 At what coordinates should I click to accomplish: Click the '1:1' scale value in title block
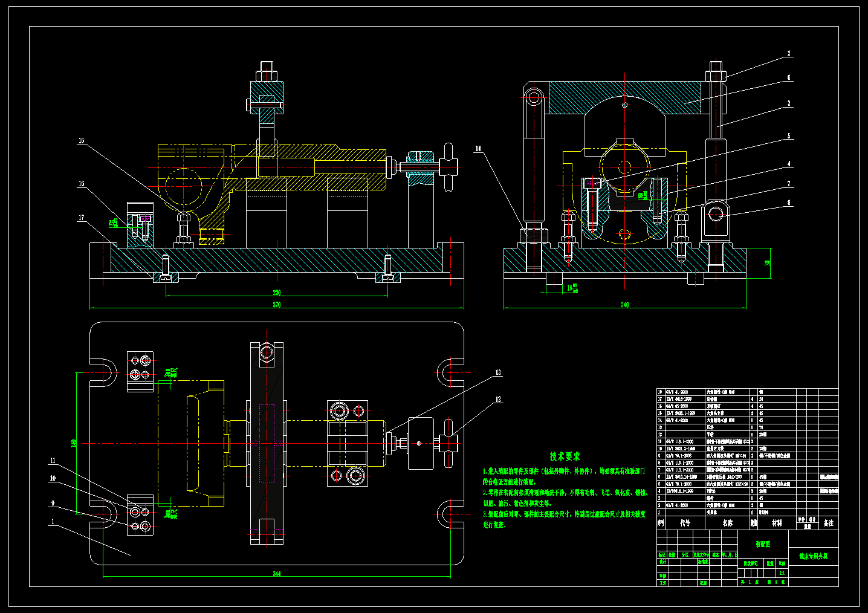[x=783, y=572]
